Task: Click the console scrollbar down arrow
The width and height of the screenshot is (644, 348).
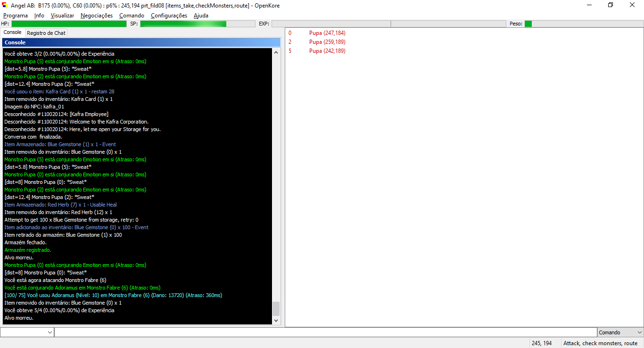Action: pos(276,319)
